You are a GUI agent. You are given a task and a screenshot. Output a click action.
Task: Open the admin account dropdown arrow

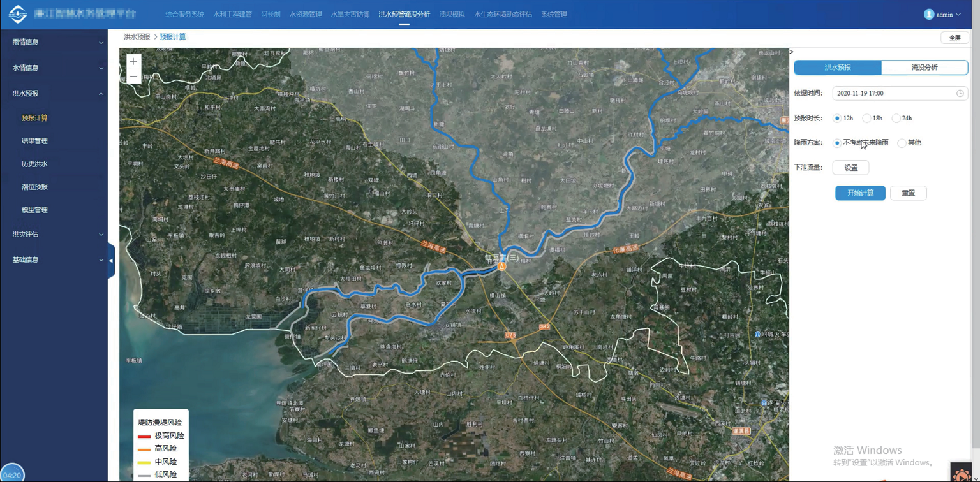pos(958,14)
